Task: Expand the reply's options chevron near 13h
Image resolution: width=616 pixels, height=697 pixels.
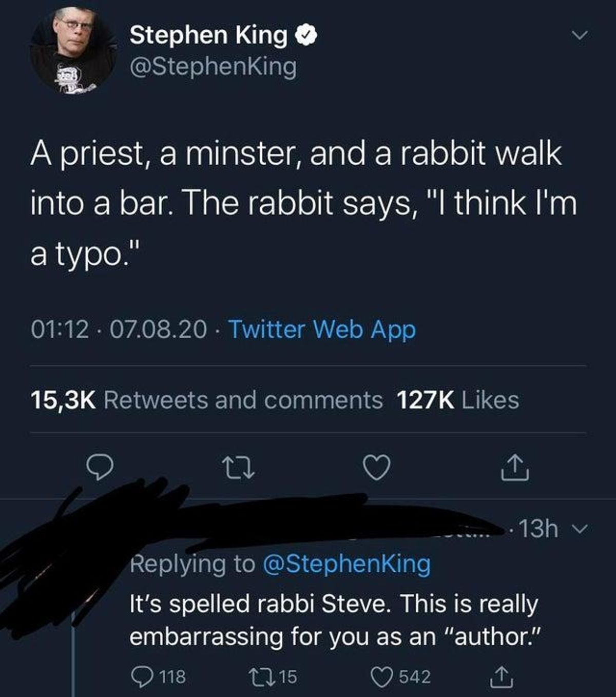Action: coord(578,528)
